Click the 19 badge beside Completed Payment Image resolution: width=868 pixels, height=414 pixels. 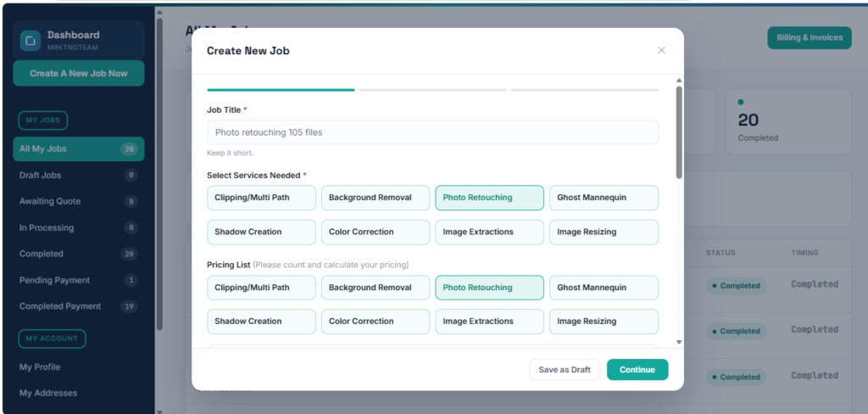pos(130,306)
